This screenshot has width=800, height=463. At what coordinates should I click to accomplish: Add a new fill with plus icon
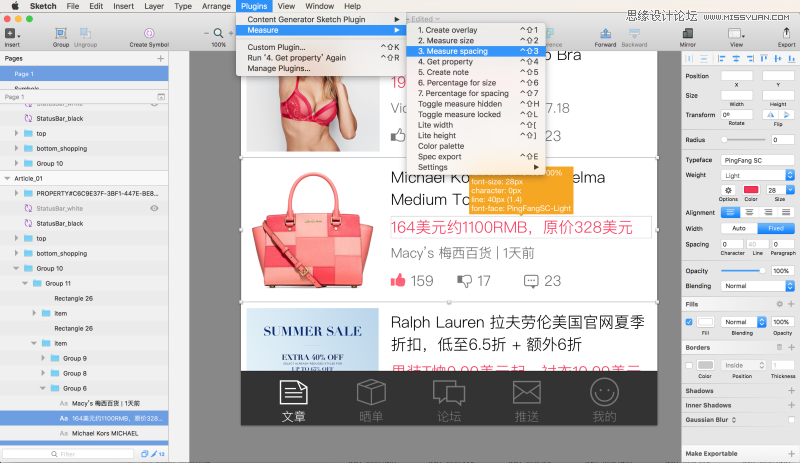(x=791, y=304)
